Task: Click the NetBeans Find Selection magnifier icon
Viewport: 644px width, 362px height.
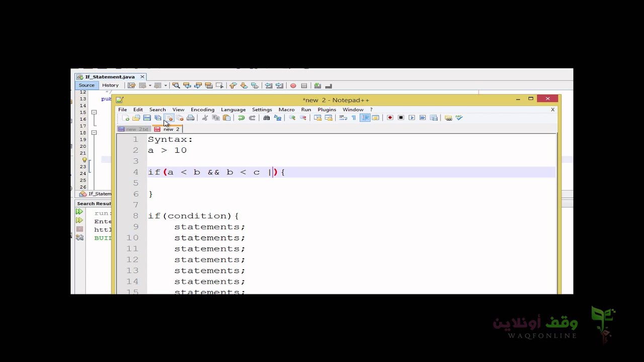Action: (176, 85)
